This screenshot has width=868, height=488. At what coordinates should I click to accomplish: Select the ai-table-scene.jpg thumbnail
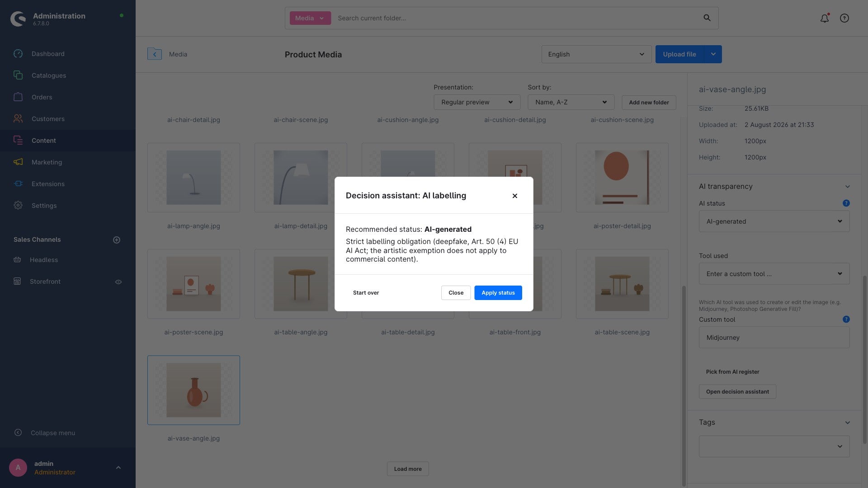pyautogui.click(x=622, y=284)
